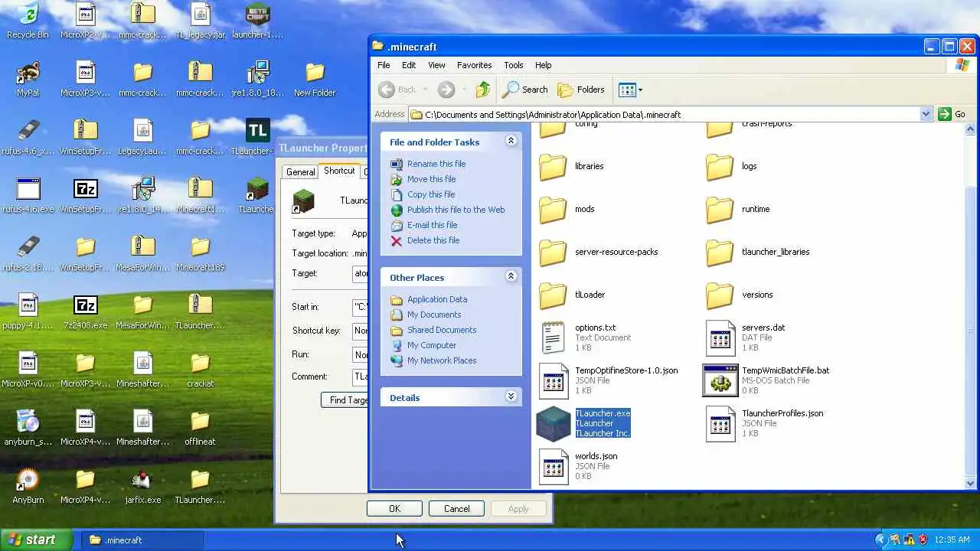Select the offlineat desktop folder
Viewport: 980px width, 551px height.
click(x=200, y=428)
